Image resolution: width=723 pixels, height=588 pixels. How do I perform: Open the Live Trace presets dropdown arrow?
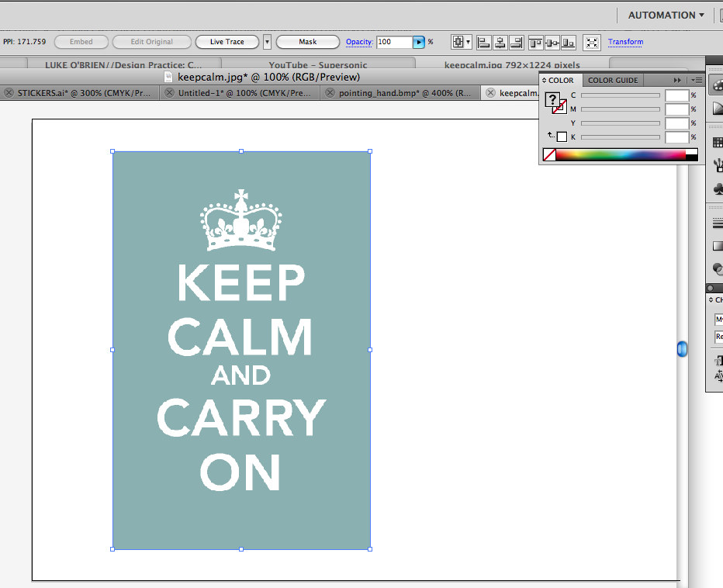pos(267,42)
